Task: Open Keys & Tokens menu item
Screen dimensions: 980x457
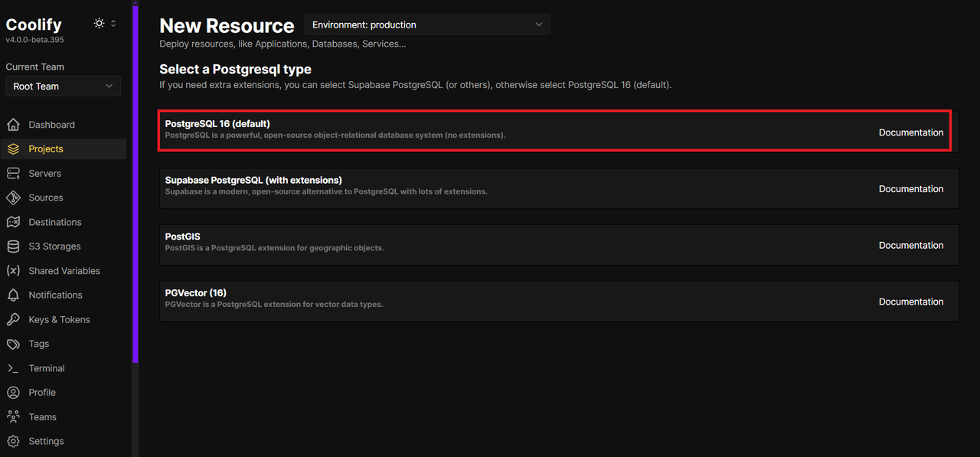Action: tap(64, 319)
